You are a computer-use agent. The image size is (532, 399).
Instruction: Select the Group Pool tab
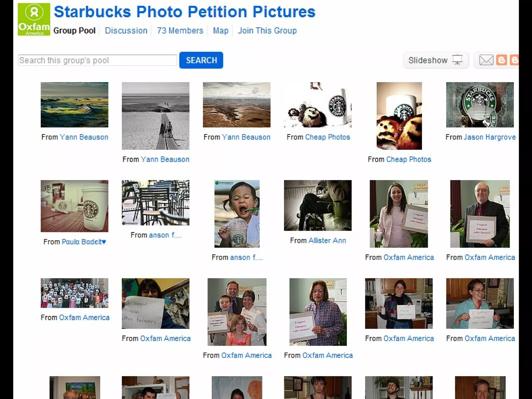[75, 31]
